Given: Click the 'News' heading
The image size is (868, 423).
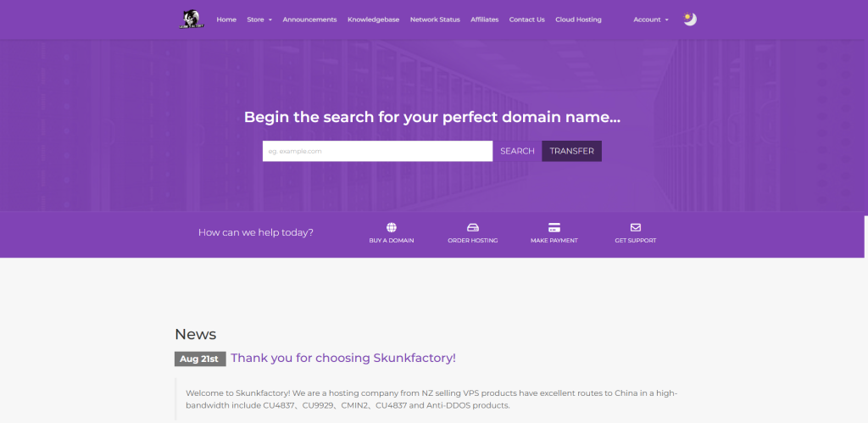Looking at the screenshot, I should tap(196, 334).
